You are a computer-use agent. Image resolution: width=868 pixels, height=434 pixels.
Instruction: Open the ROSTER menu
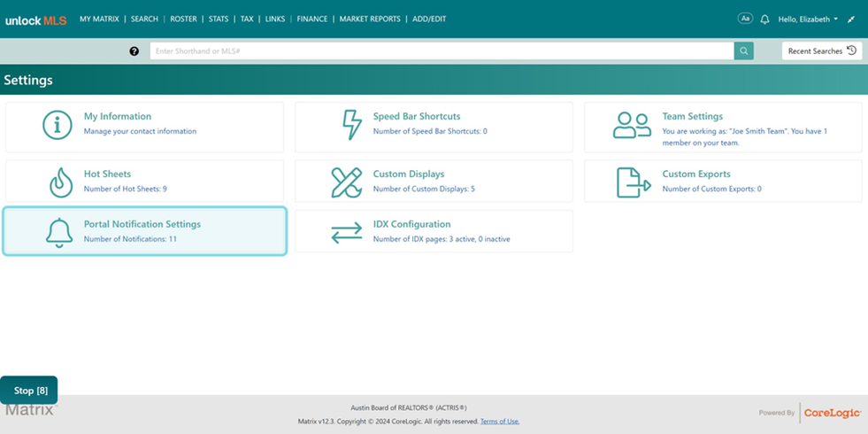pos(183,19)
